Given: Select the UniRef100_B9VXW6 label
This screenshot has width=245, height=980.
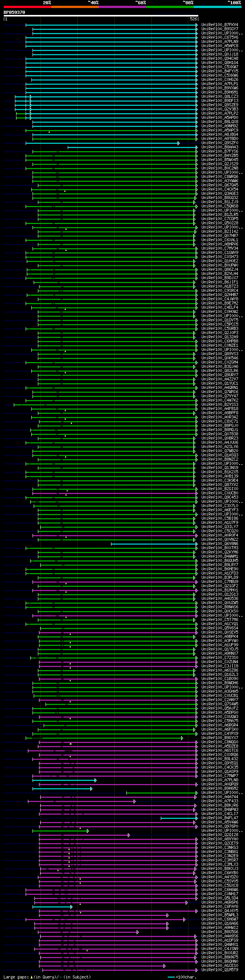Looking at the screenshot, I should [x=220, y=88].
